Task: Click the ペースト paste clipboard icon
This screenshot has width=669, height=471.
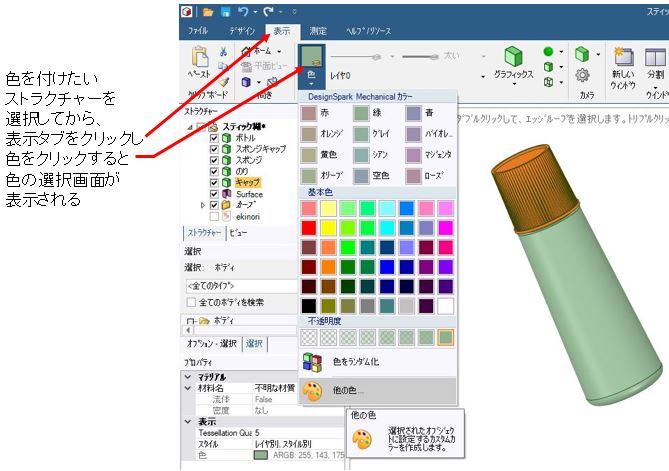Action: coord(200,57)
